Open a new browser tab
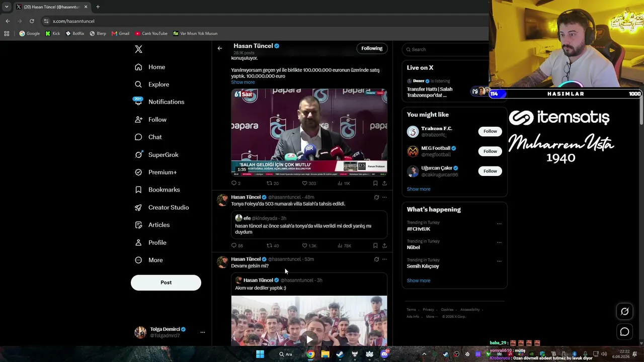Viewport: 644px width, 362px height. [98, 7]
